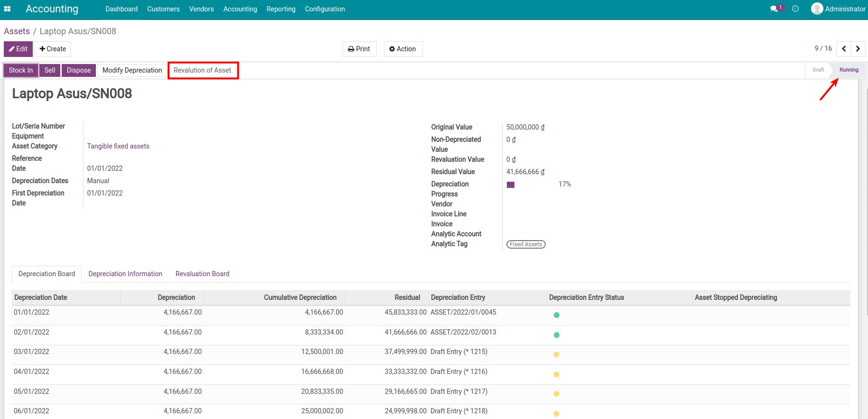Go to the next asset record arrow
Screen dimensions: 868x419
[x=858, y=49]
